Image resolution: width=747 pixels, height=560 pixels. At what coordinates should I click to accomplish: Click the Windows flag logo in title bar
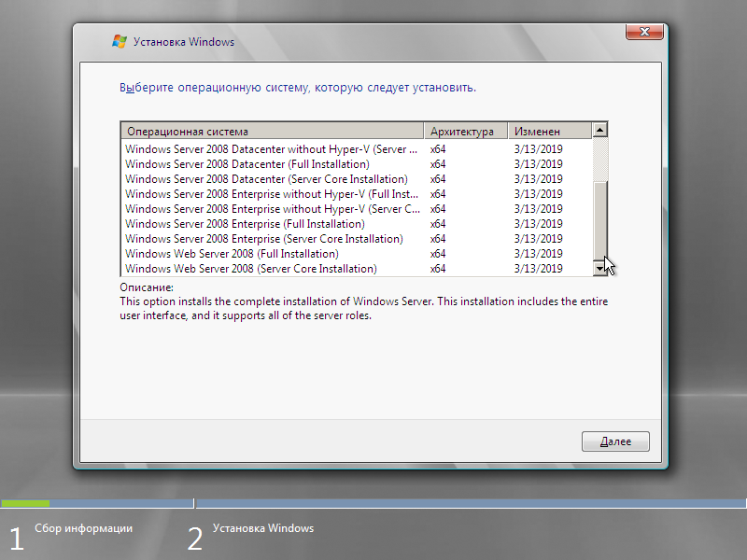[x=120, y=41]
